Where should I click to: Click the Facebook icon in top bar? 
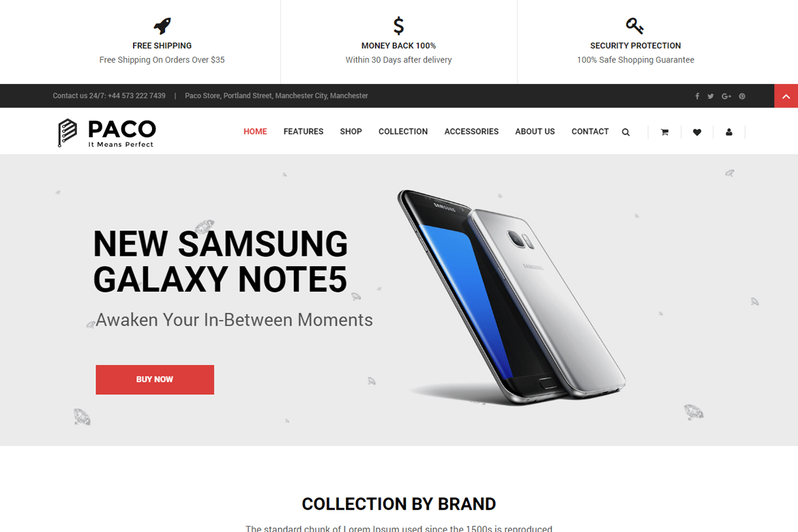click(x=697, y=96)
